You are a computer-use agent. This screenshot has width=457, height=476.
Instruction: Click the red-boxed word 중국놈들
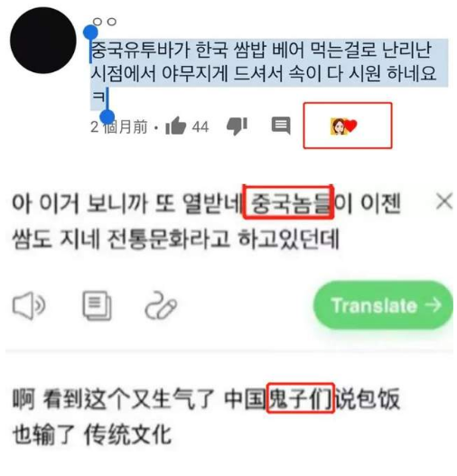coord(288,202)
